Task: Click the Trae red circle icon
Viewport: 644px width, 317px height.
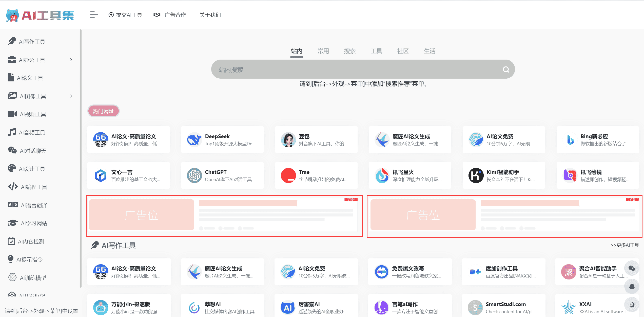Action: (288, 175)
